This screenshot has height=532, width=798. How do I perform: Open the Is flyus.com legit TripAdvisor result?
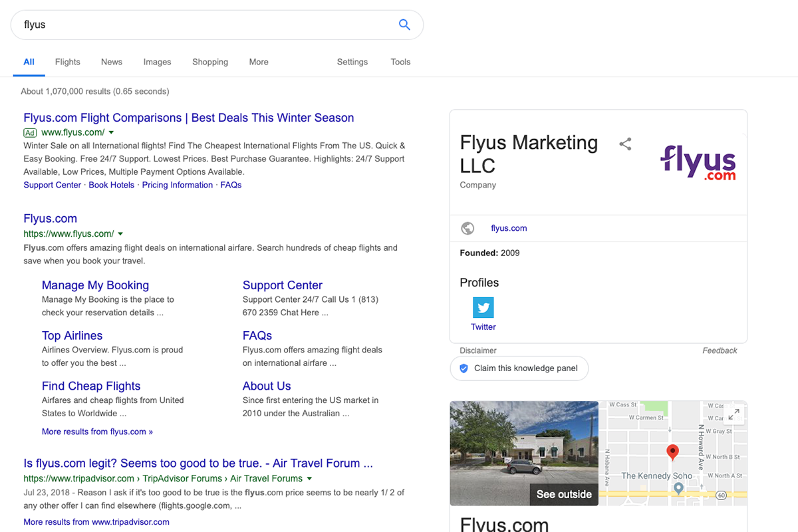[198, 464]
